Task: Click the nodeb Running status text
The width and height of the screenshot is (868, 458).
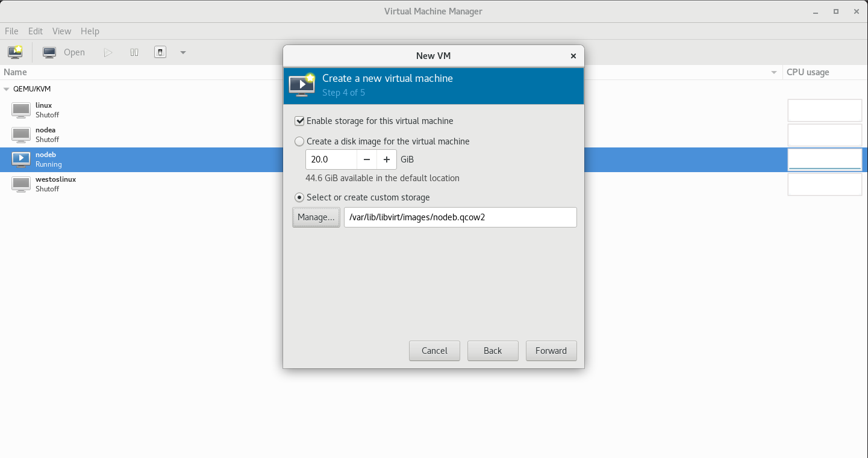Action: 49,164
